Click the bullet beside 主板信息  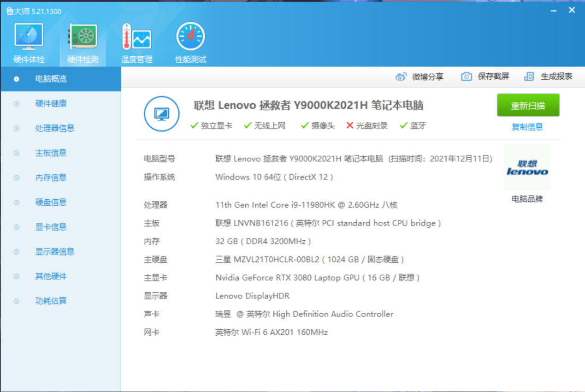(x=17, y=153)
